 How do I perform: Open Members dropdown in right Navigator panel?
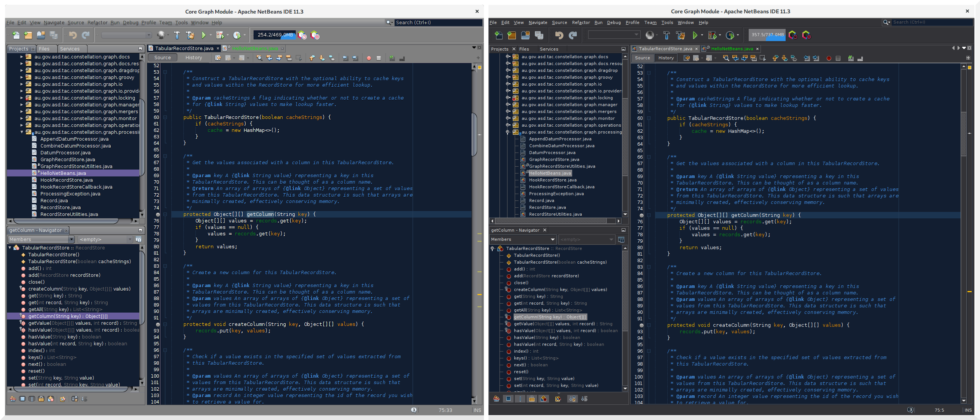pyautogui.click(x=523, y=239)
